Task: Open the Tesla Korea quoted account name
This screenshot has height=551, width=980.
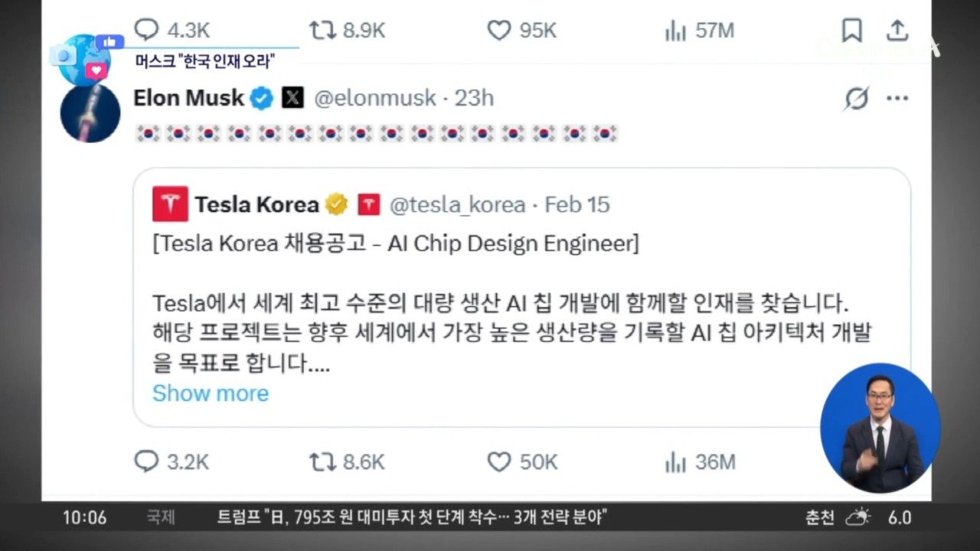Action: 256,204
